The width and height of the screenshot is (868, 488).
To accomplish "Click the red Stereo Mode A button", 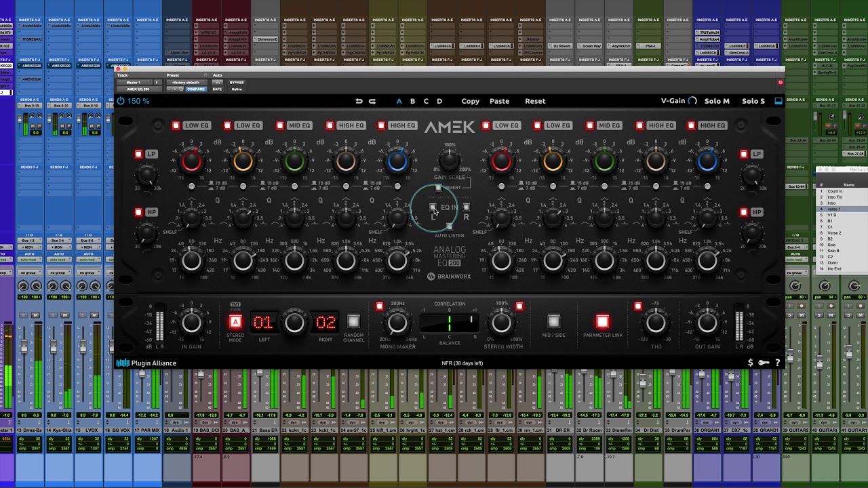I will click(235, 322).
